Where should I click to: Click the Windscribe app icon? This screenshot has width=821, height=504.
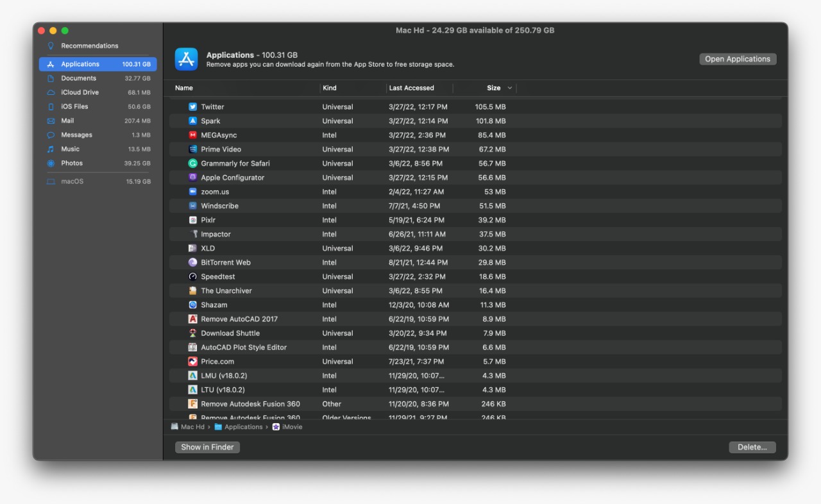tap(192, 206)
